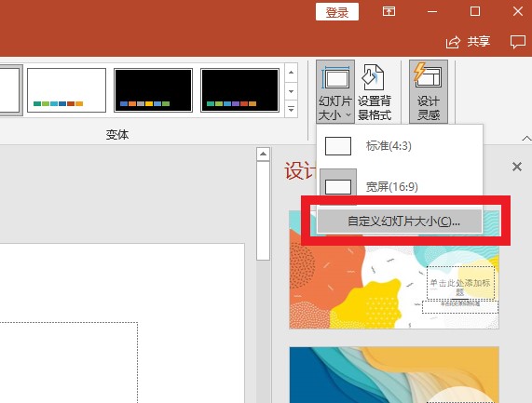Open Format Background (设置背景格式) pane

[375, 91]
